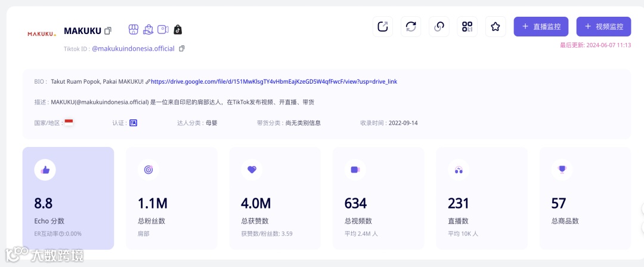Click the 平均 10K 人 text
This screenshot has height=267, width=644.
point(463,234)
